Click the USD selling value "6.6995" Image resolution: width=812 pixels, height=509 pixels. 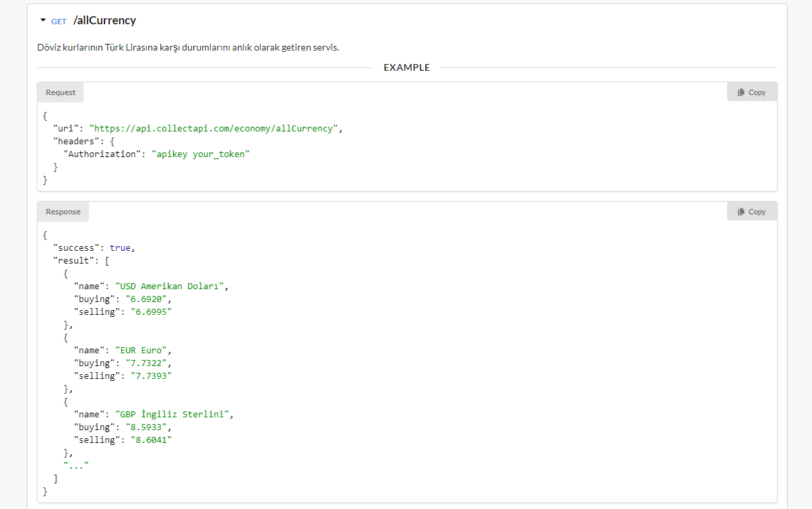click(152, 311)
